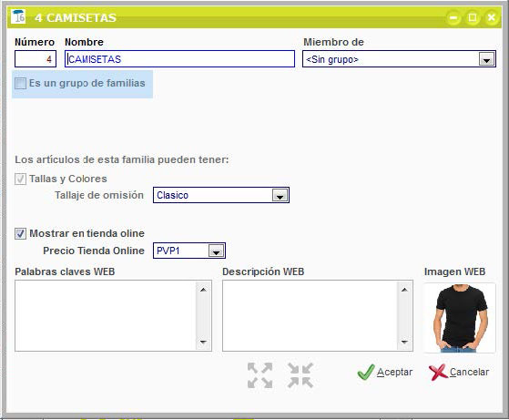Uncheck Mostrar en tienda oline

coord(20,233)
